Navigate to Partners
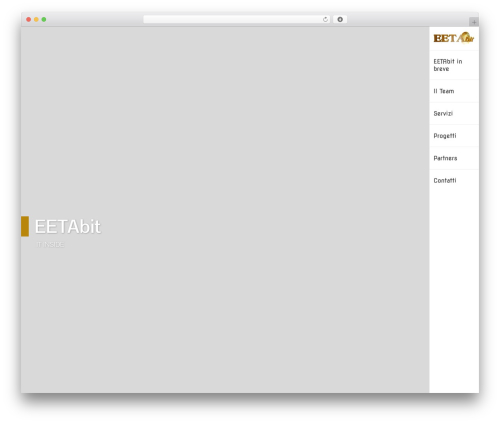Viewport: 500px width, 423px height. pos(445,158)
